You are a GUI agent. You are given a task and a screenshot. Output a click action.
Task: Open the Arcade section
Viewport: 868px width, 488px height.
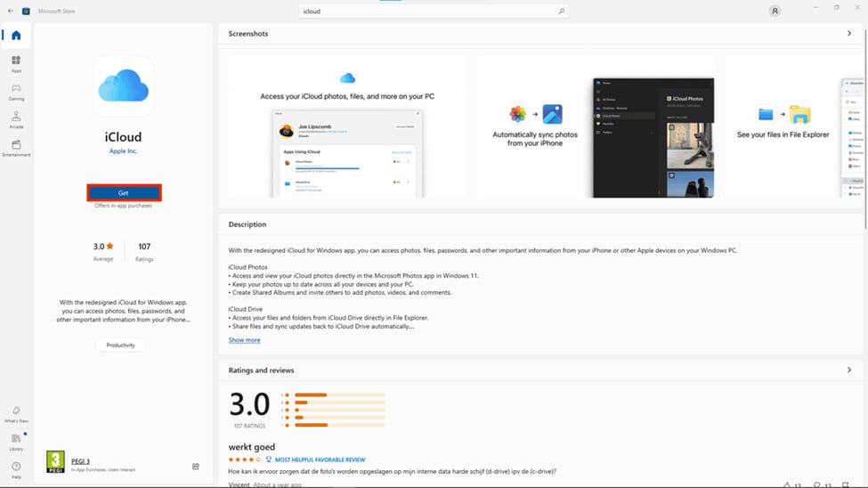16,119
